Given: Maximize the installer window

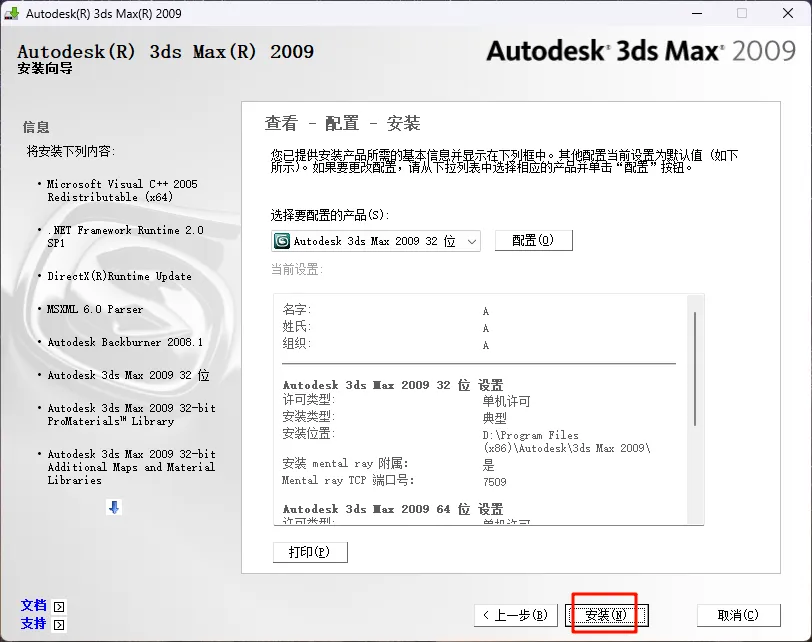Looking at the screenshot, I should coord(742,13).
